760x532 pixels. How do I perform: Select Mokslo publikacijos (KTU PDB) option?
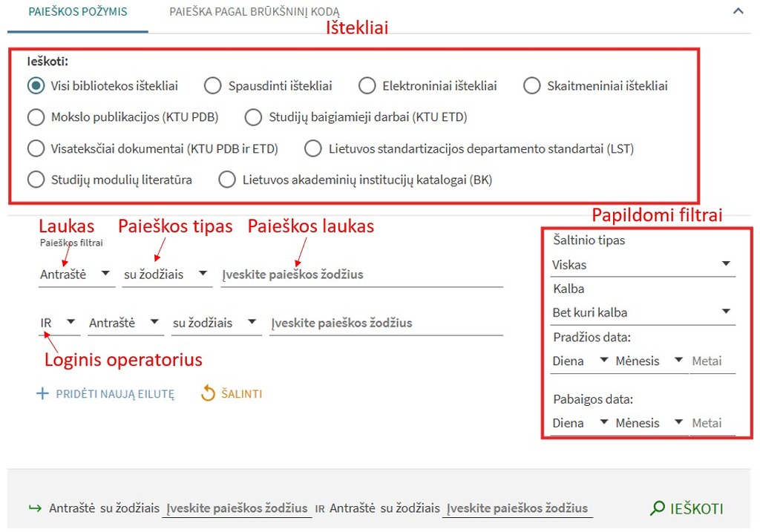click(x=36, y=117)
